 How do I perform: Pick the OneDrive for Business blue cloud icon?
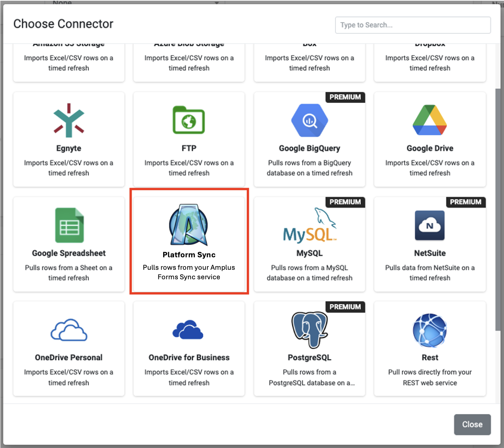188,330
